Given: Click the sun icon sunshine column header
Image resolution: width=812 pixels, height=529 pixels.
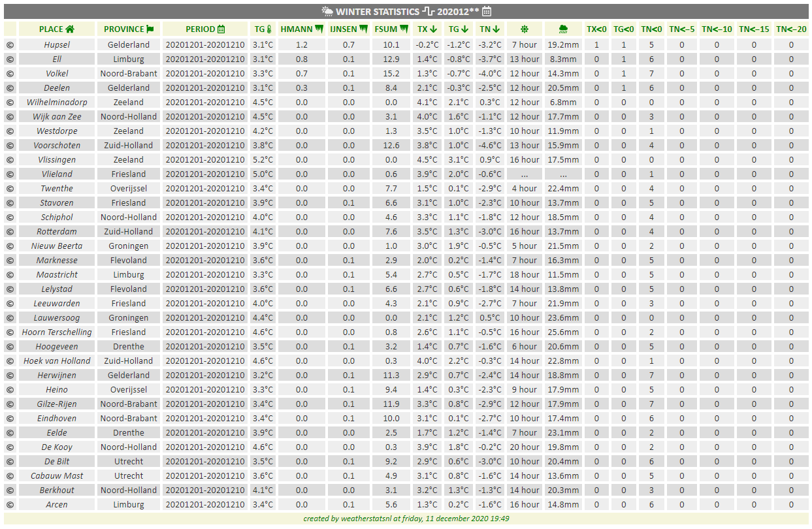Looking at the screenshot, I should point(524,29).
